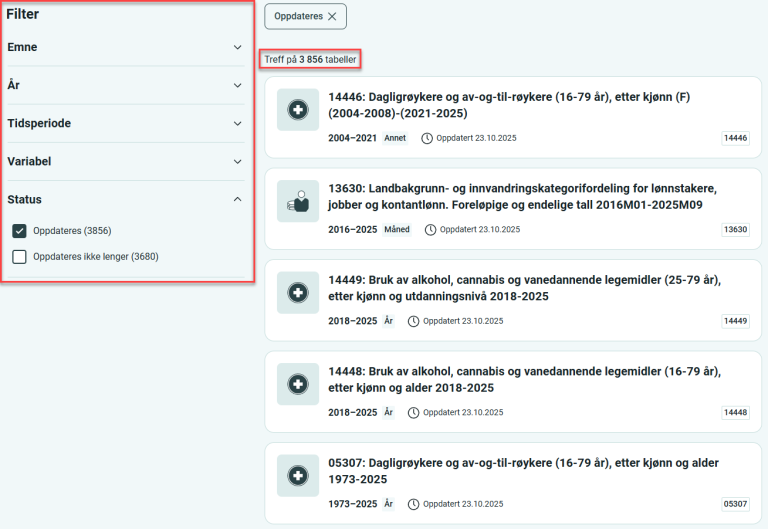Click the 2004–2021 period text

(352, 138)
